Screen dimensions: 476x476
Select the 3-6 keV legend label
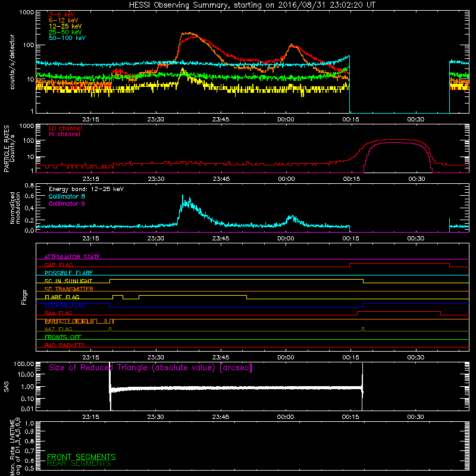62,14
